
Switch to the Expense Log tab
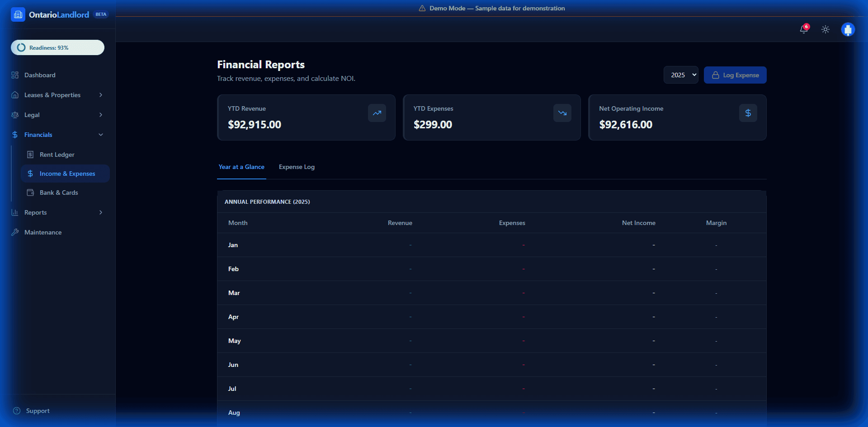click(x=296, y=167)
